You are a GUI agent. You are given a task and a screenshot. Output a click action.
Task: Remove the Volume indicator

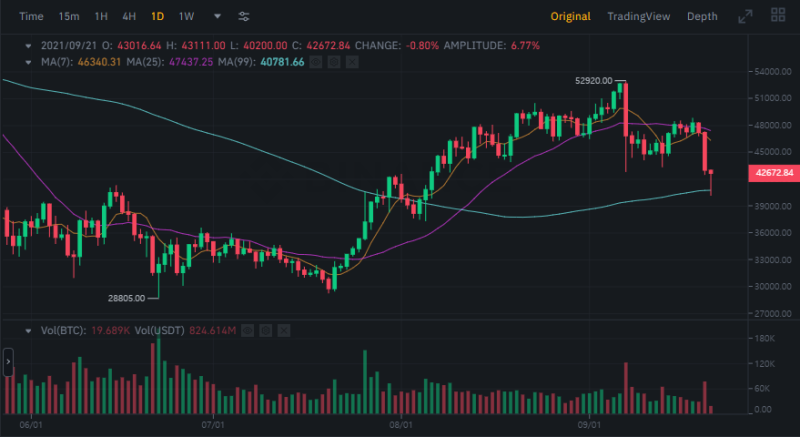pyautogui.click(x=284, y=331)
